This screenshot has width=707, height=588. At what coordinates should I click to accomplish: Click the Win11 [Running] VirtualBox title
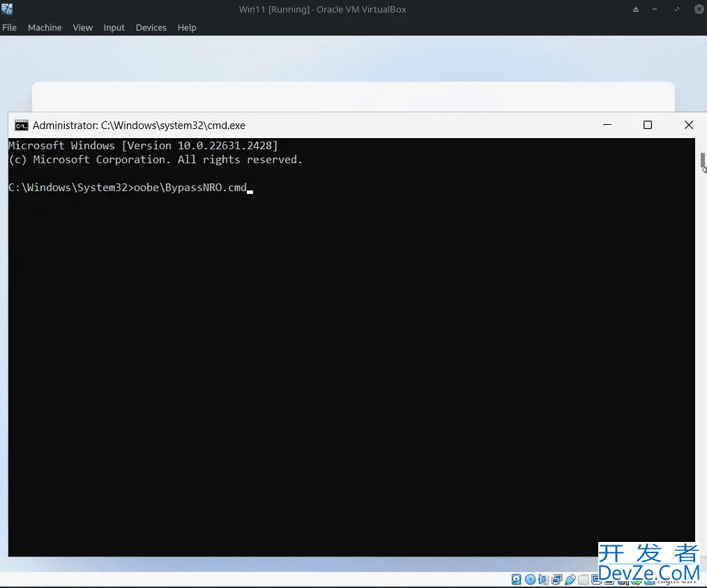(322, 9)
